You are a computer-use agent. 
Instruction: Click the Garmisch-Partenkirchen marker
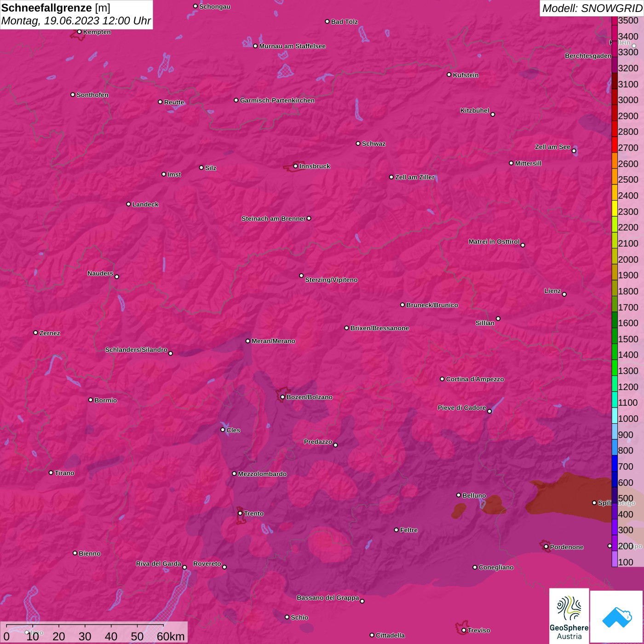(236, 100)
